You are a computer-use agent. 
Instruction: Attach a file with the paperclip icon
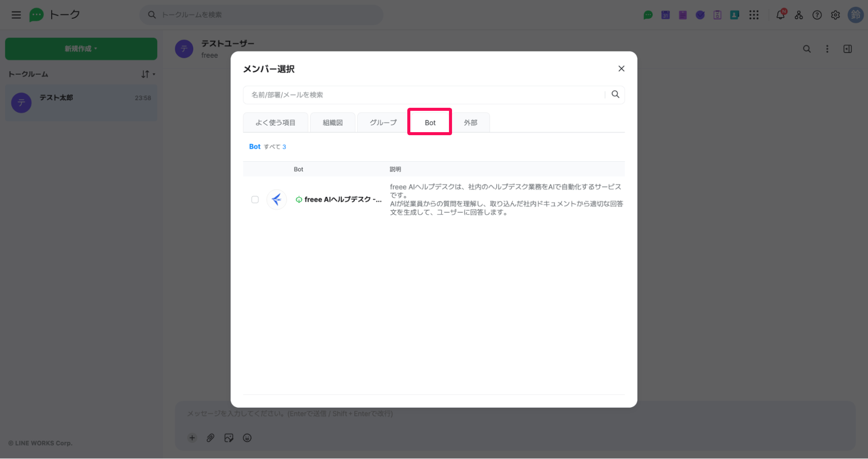pos(210,438)
